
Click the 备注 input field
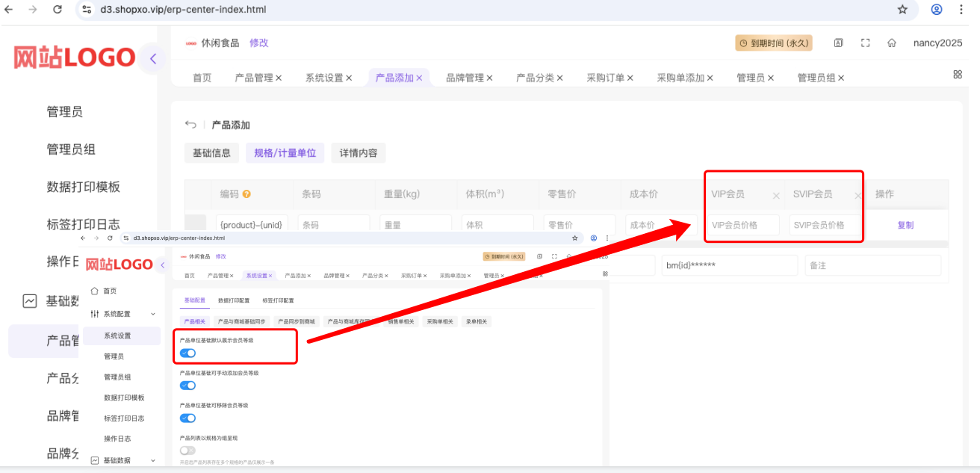[873, 265]
